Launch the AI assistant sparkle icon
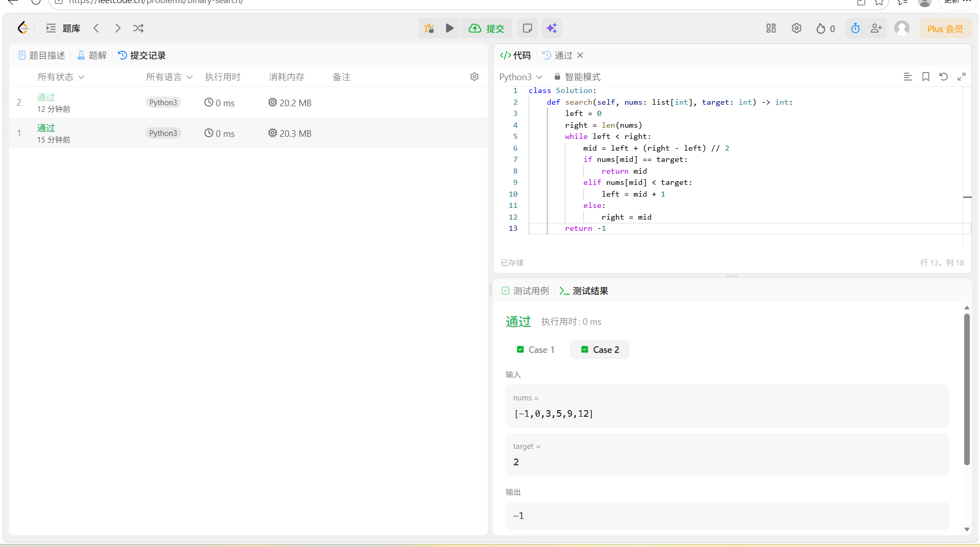This screenshot has width=980, height=547. point(552,28)
